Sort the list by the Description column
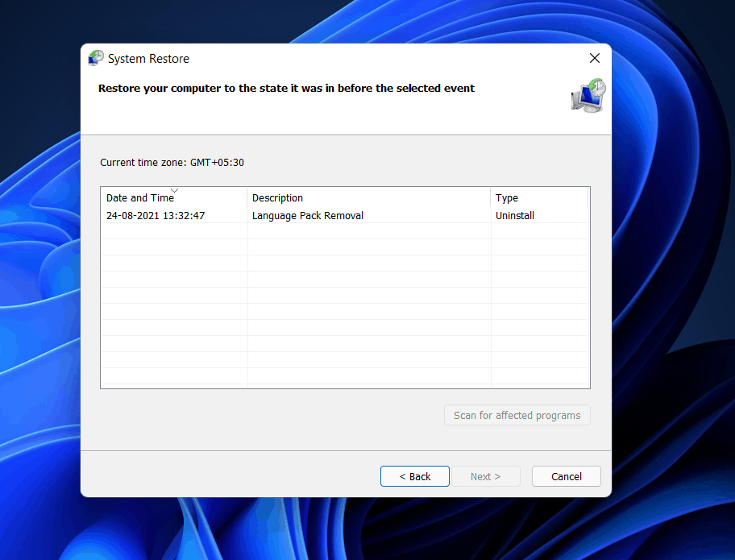Screen dimensions: 735x560 coord(277,197)
